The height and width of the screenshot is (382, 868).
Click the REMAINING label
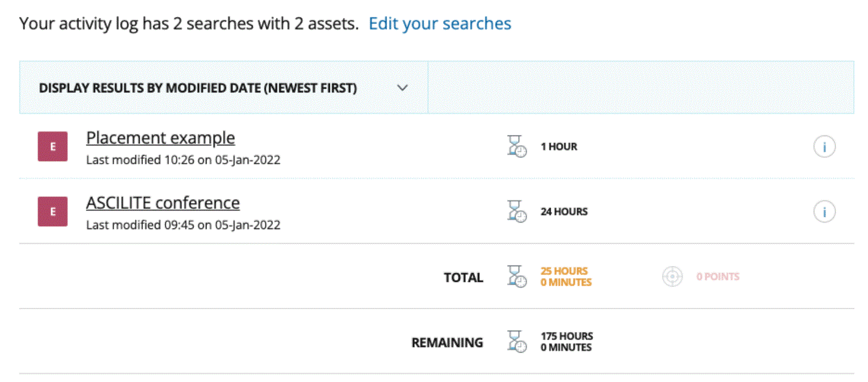(447, 342)
